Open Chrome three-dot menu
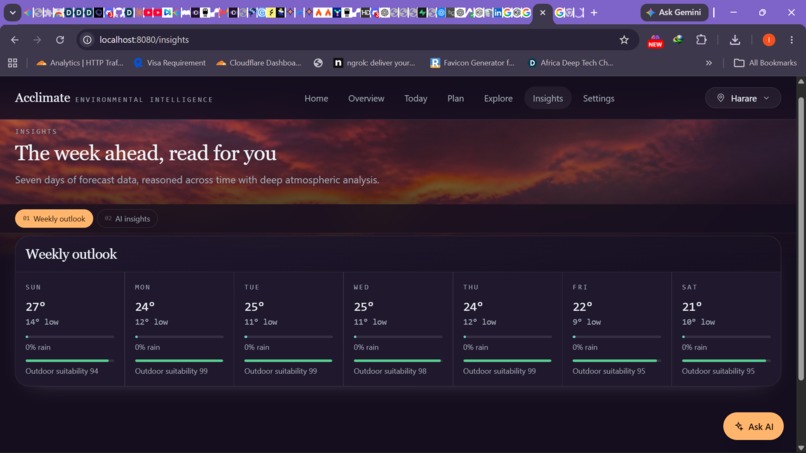 click(792, 40)
